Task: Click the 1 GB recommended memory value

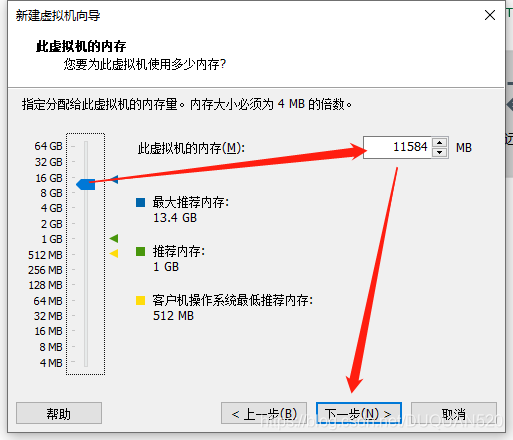Action: (166, 267)
